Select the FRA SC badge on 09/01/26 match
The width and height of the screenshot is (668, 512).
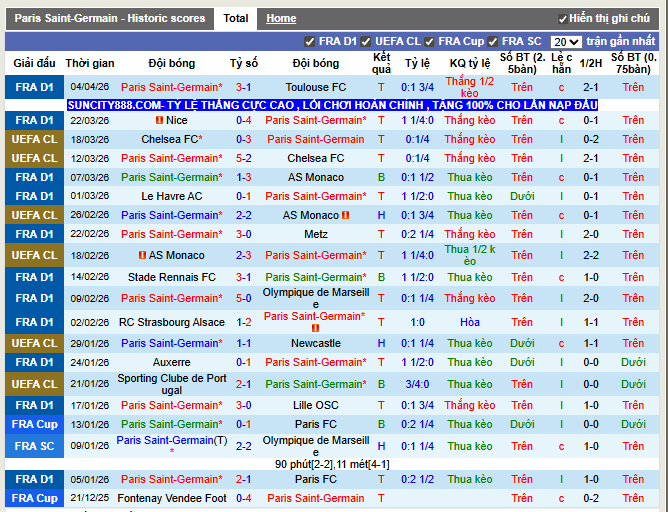pyautogui.click(x=35, y=446)
